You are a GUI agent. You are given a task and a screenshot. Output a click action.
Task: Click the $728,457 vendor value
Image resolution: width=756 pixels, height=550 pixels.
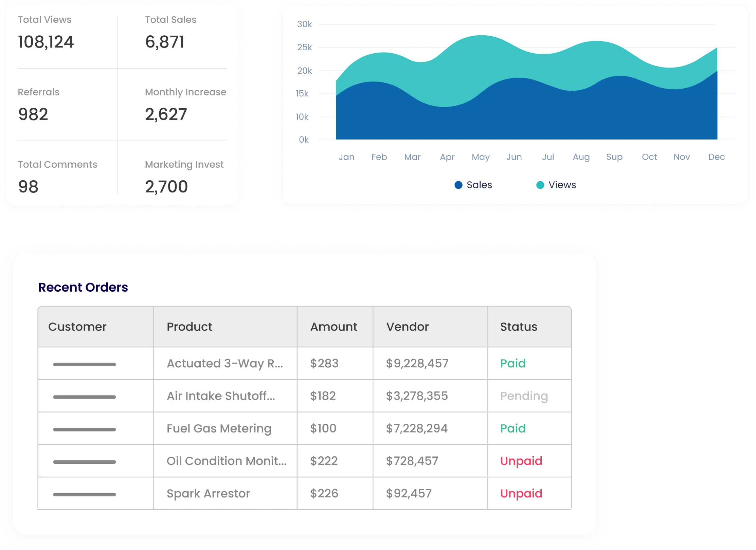(x=412, y=461)
